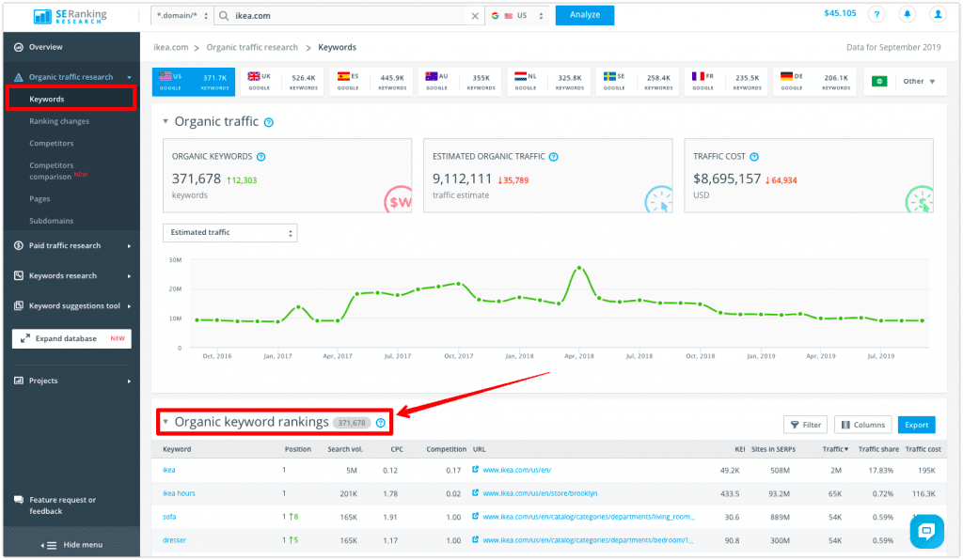Click the Columns button
963x560 pixels.
pyautogui.click(x=863, y=425)
